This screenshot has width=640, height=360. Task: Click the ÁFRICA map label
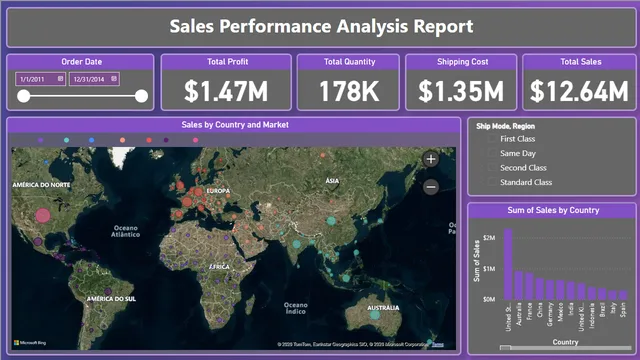click(219, 267)
